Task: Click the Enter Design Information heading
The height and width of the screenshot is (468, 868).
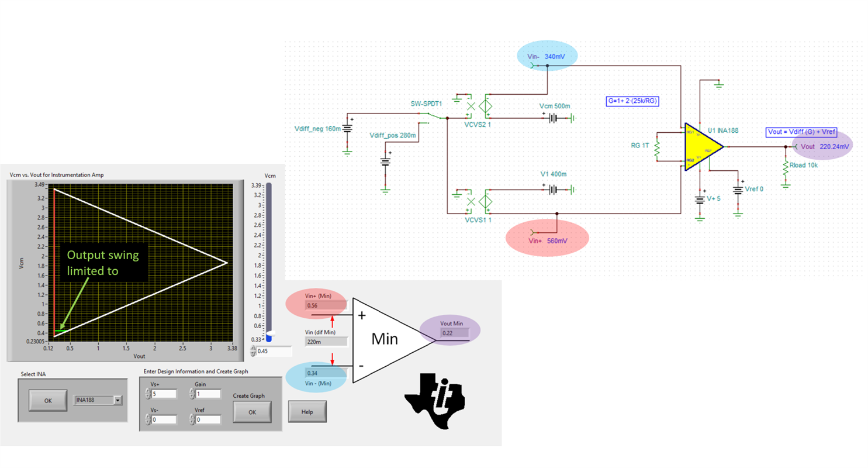Action: coord(195,371)
